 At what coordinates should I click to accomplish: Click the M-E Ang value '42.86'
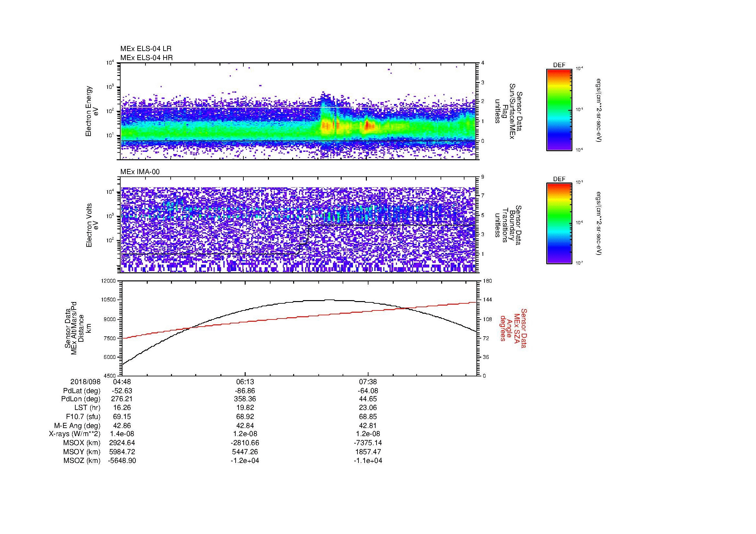pos(122,426)
